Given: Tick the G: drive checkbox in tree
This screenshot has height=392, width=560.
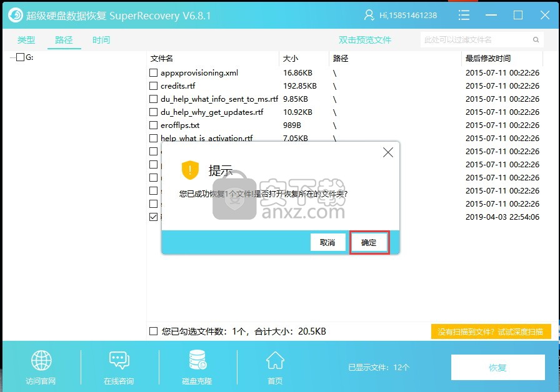Looking at the screenshot, I should pos(21,57).
